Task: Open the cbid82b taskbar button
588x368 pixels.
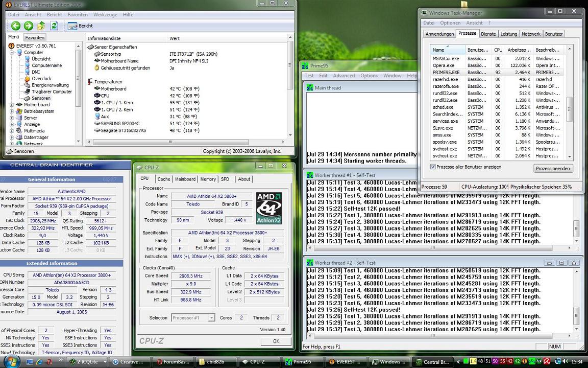Action: 215,362
